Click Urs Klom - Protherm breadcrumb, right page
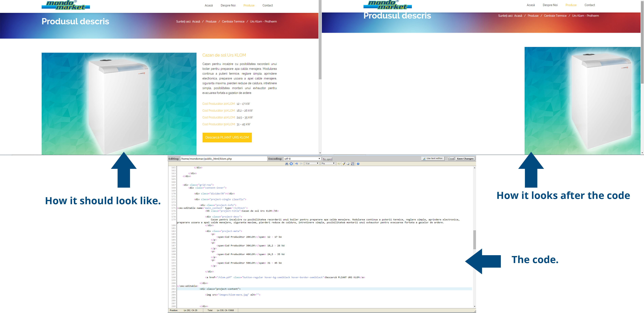Image resolution: width=644 pixels, height=313 pixels. point(585,16)
